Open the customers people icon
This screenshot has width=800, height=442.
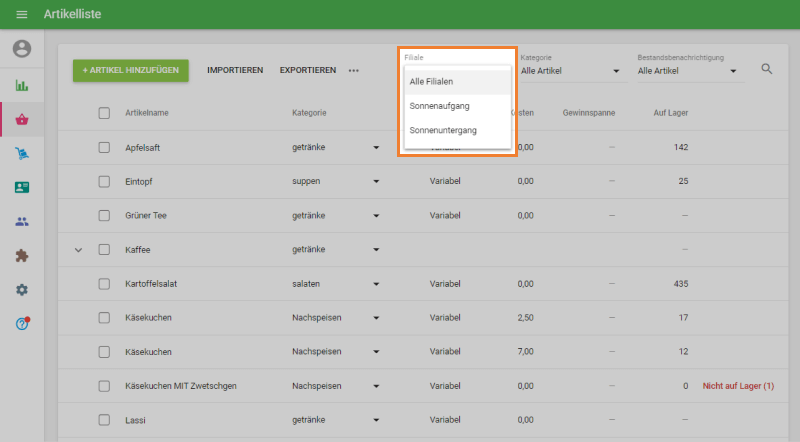coord(22,222)
